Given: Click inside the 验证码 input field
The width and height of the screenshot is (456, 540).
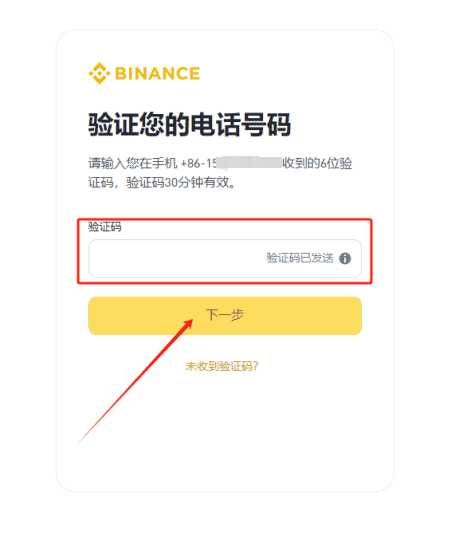Looking at the screenshot, I should pos(225,259).
